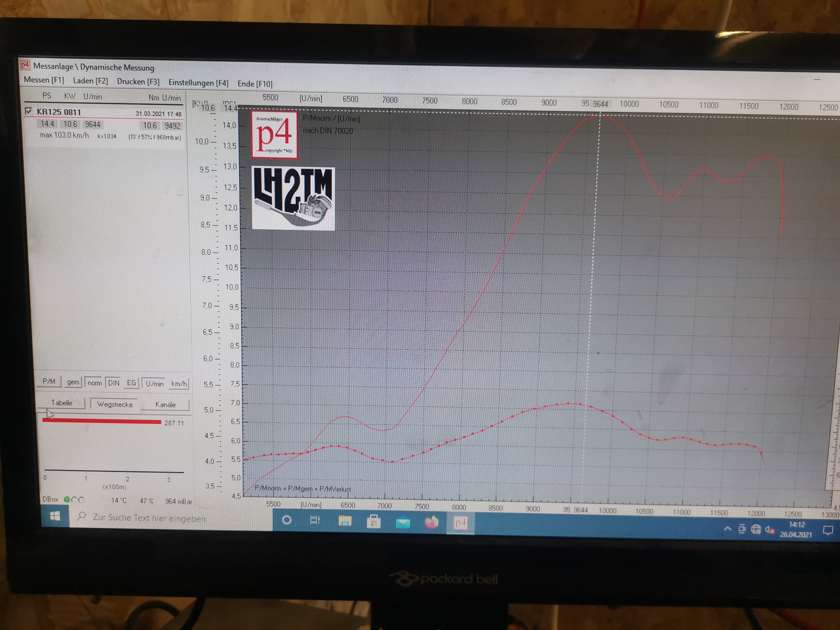
Task: Click the 287.11 distance value
Action: point(174,423)
